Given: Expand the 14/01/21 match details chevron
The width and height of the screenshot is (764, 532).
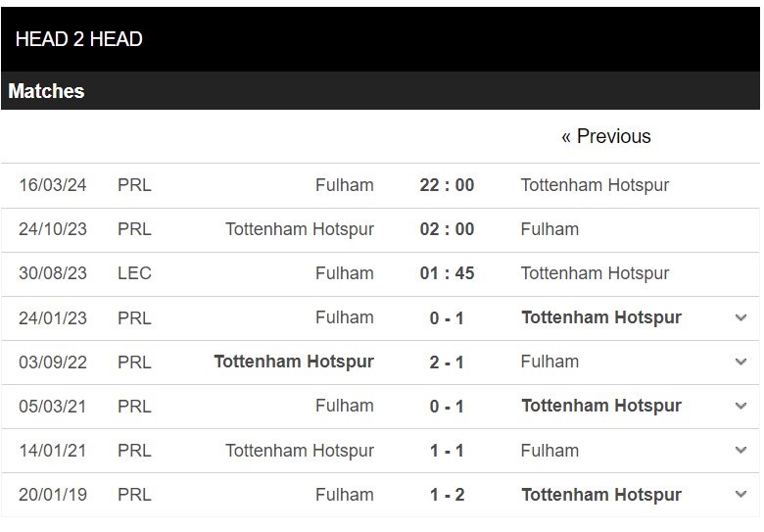Looking at the screenshot, I should pyautogui.click(x=740, y=450).
